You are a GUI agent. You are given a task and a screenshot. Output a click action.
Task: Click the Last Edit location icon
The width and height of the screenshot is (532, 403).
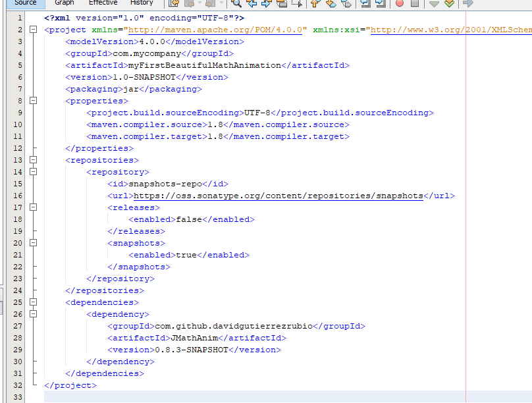174,3
